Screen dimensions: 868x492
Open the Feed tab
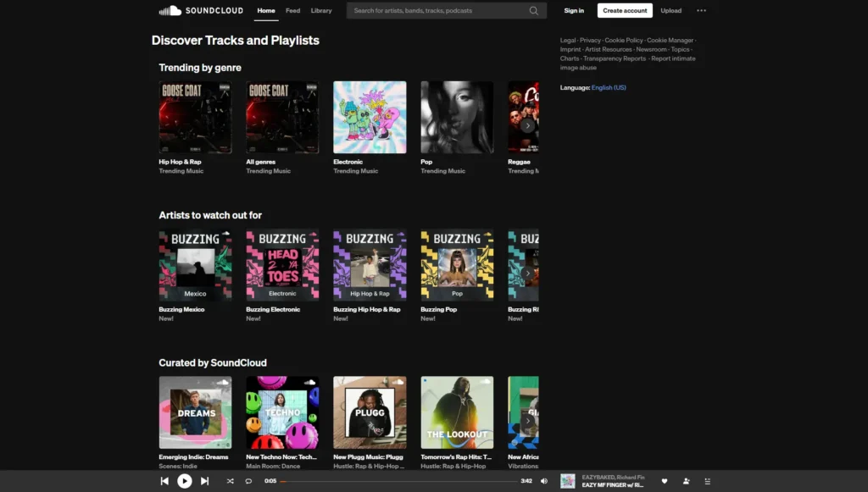point(292,10)
